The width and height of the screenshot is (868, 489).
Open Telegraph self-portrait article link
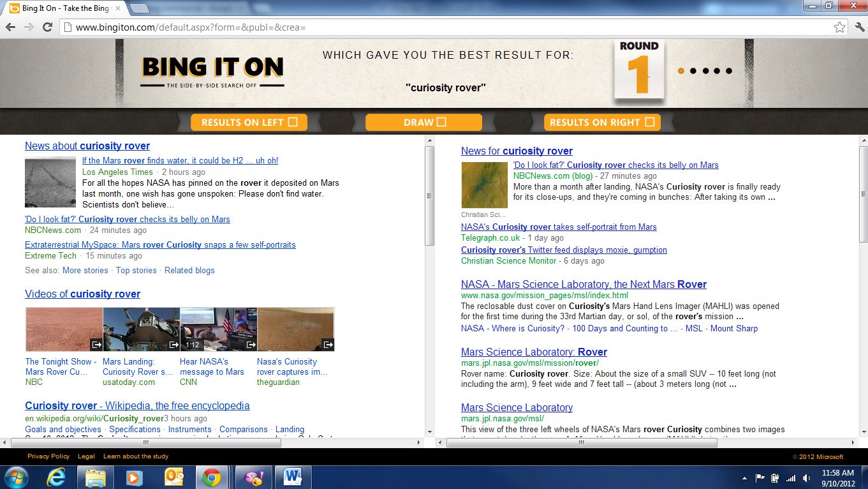[559, 227]
